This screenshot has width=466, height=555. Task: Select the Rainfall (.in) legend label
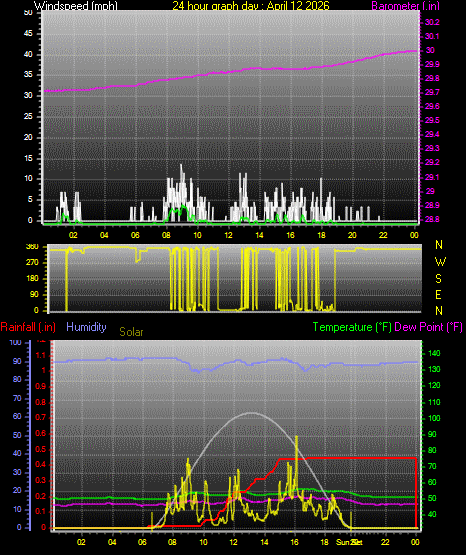click(x=28, y=327)
